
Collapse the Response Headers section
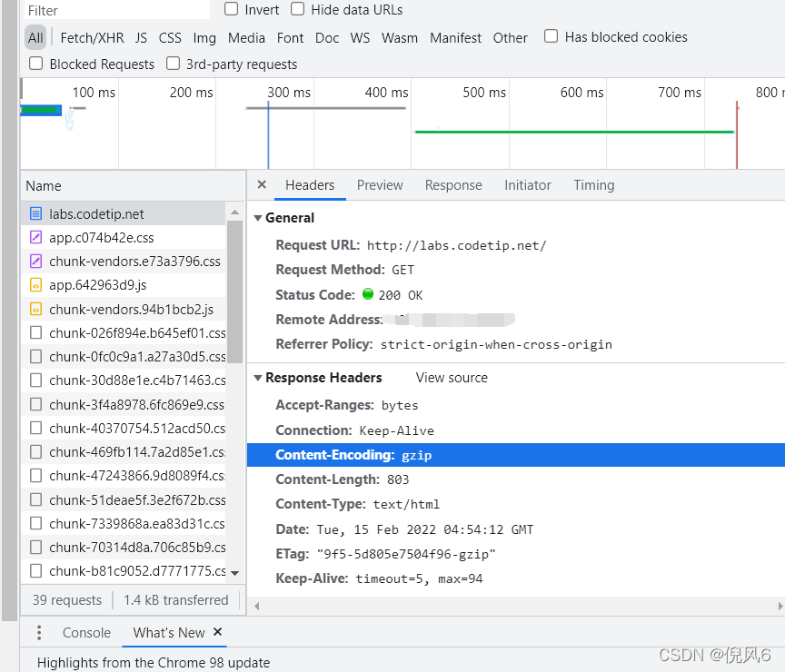[258, 378]
